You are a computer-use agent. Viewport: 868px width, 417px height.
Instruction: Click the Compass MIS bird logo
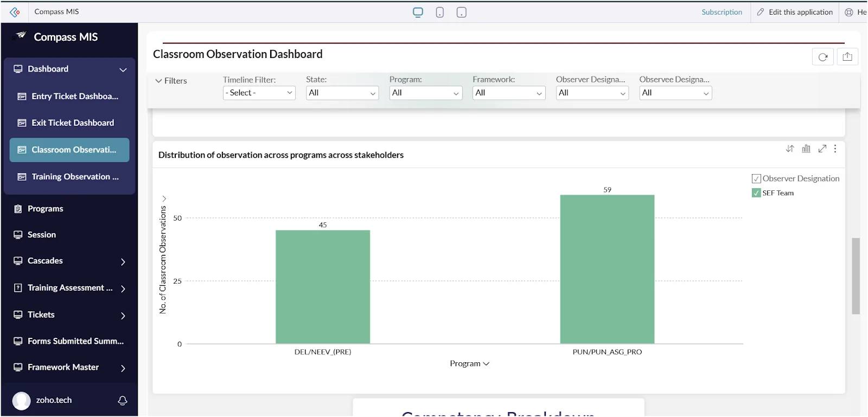pyautogui.click(x=21, y=36)
